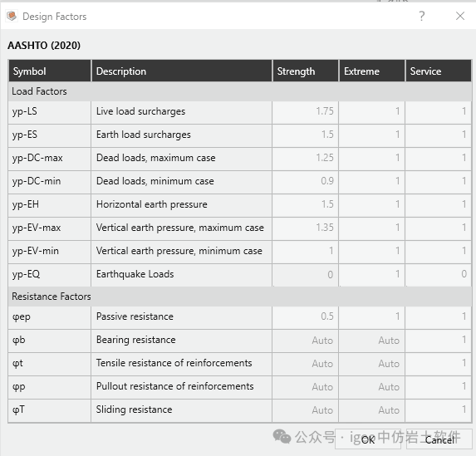Edit Strength value for Earth load surcharges
The image size is (476, 456).
tap(306, 135)
